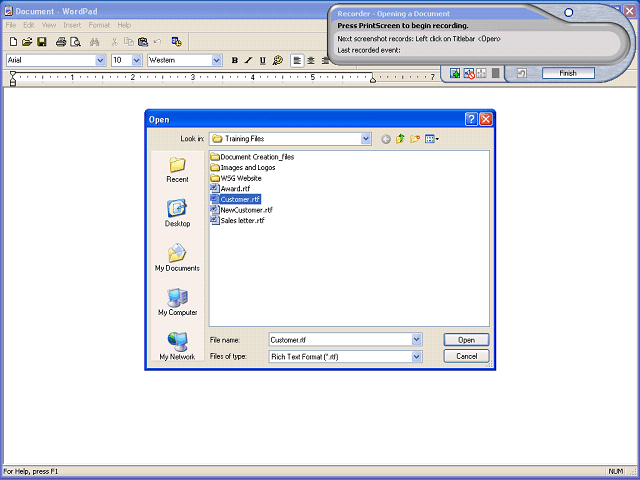Screen dimensions: 640x480
Task: Click the Cut scissors icon
Action: (x=115, y=42)
